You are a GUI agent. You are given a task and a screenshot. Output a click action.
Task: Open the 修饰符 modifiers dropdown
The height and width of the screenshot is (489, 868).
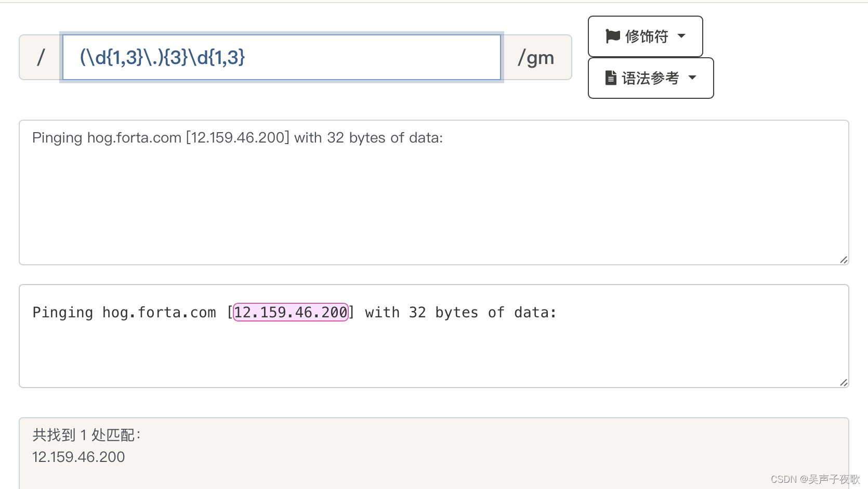pyautogui.click(x=645, y=36)
